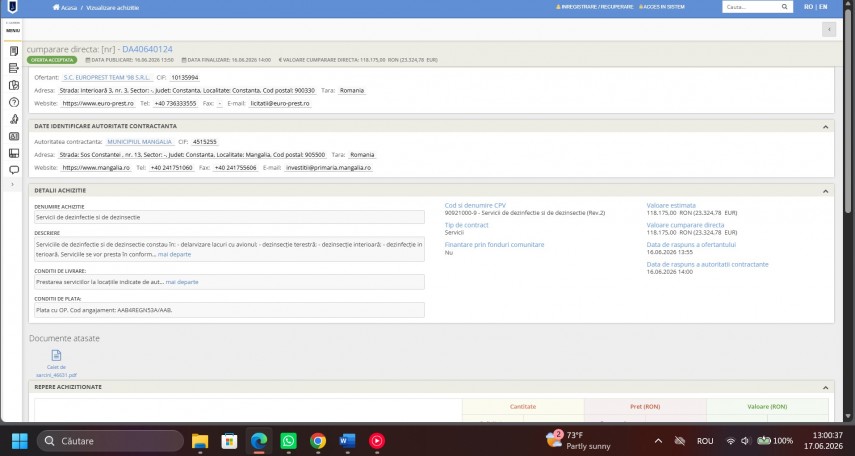The height and width of the screenshot is (456, 855).
Task: Open Google Chrome from the taskbar
Action: (318, 441)
